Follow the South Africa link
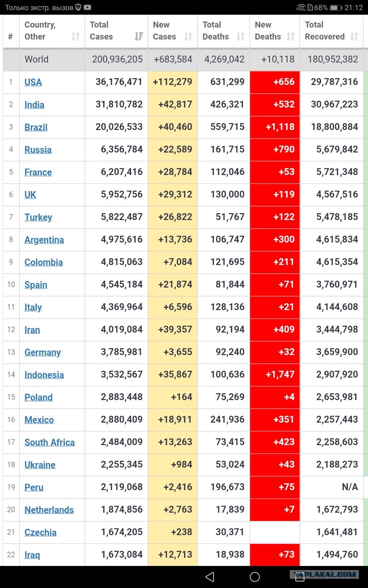 [x=50, y=442]
